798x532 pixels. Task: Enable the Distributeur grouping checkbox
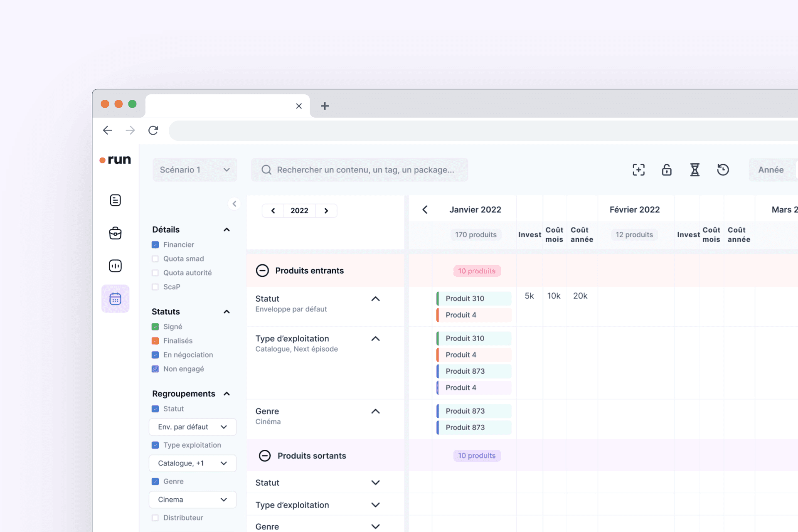pos(155,517)
